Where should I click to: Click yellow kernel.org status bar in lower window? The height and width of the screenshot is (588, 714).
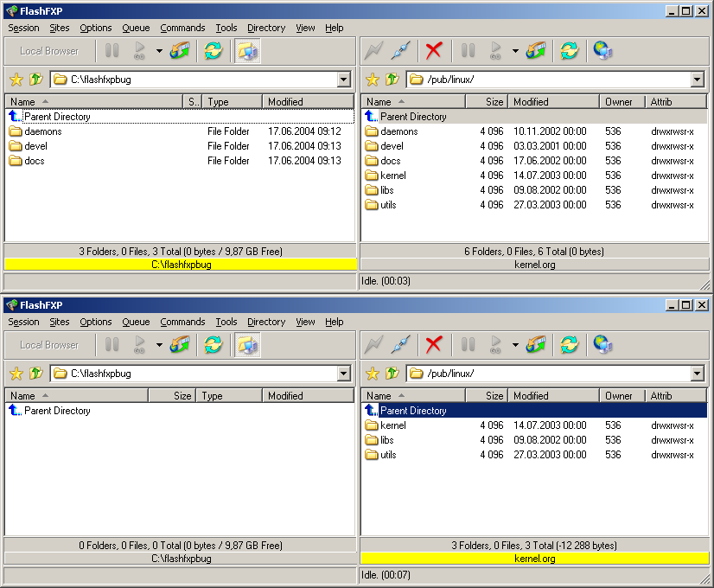[x=534, y=559]
